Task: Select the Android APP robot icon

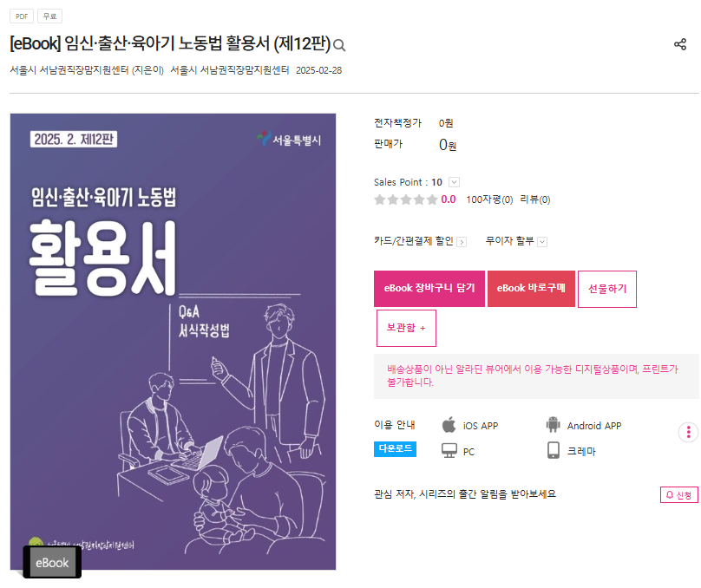Action: (553, 424)
